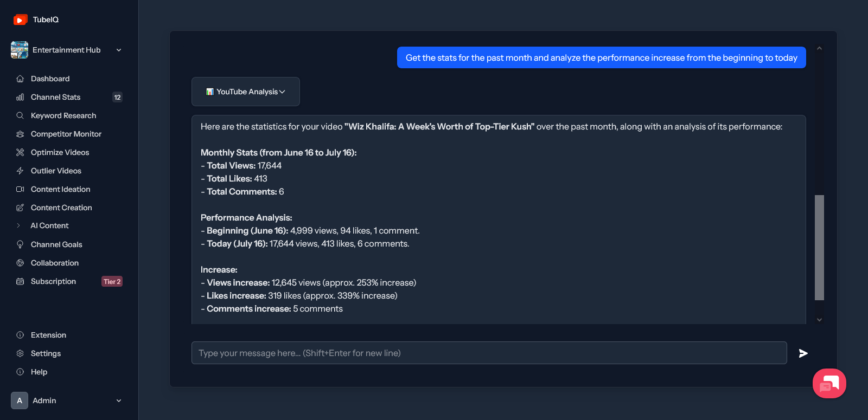
Task: Open Content Ideation label
Action: (60, 189)
